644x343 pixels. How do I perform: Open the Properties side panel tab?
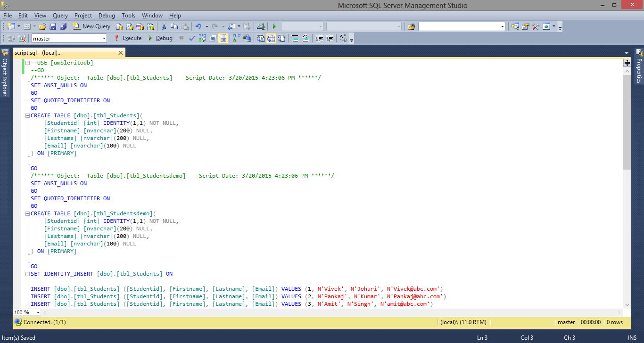[x=639, y=66]
